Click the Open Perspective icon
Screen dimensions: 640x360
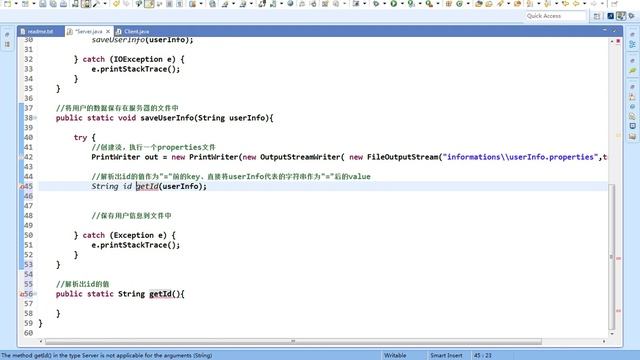597,16
